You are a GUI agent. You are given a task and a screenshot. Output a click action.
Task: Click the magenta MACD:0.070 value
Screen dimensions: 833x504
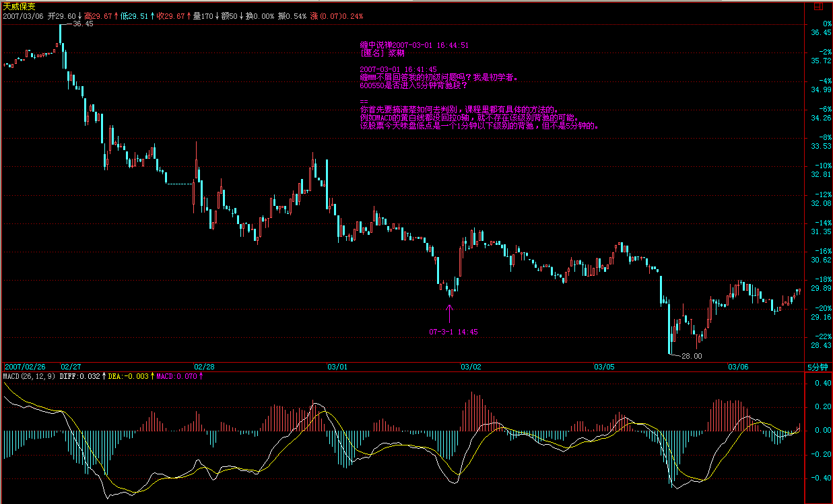click(176, 377)
